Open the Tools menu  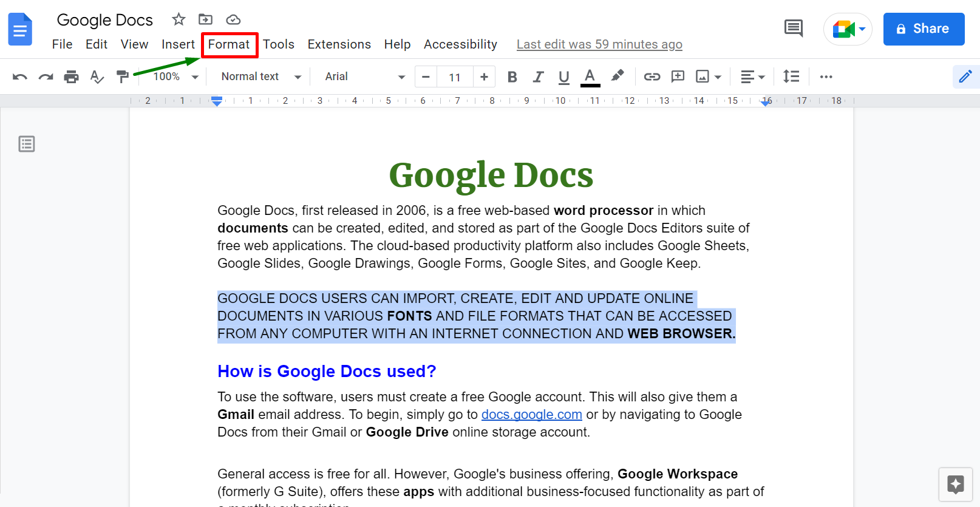click(x=279, y=44)
